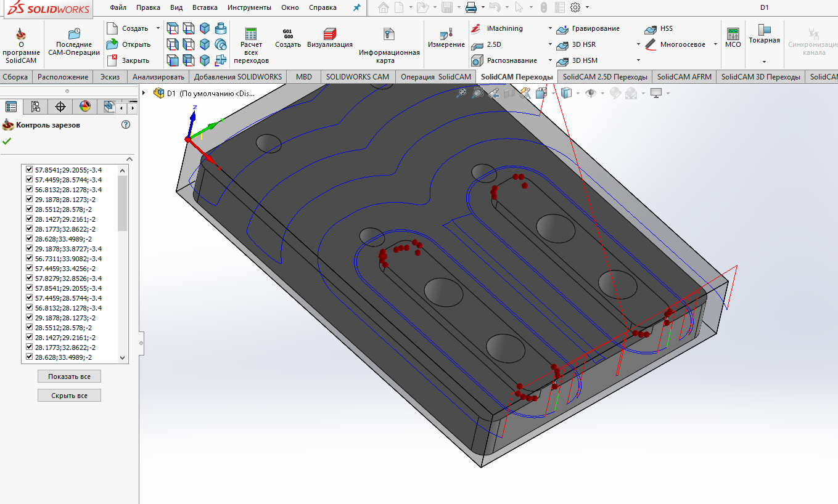Viewport: 838px width, 504px height.
Task: Click the Скрыть все button
Action: [69, 396]
